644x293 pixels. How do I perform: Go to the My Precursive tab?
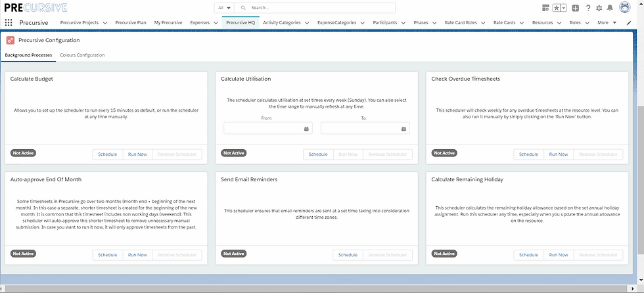(x=168, y=23)
